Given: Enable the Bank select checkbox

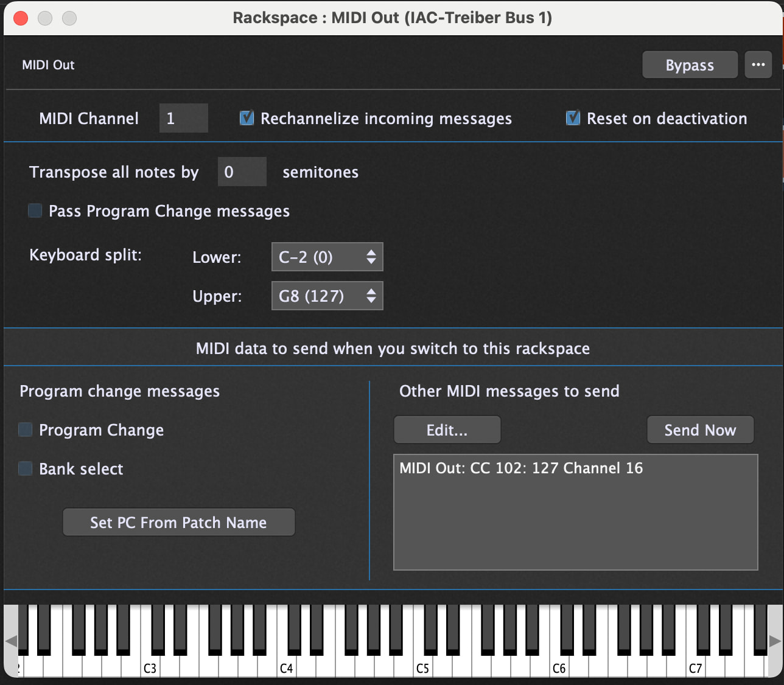Looking at the screenshot, I should point(26,468).
